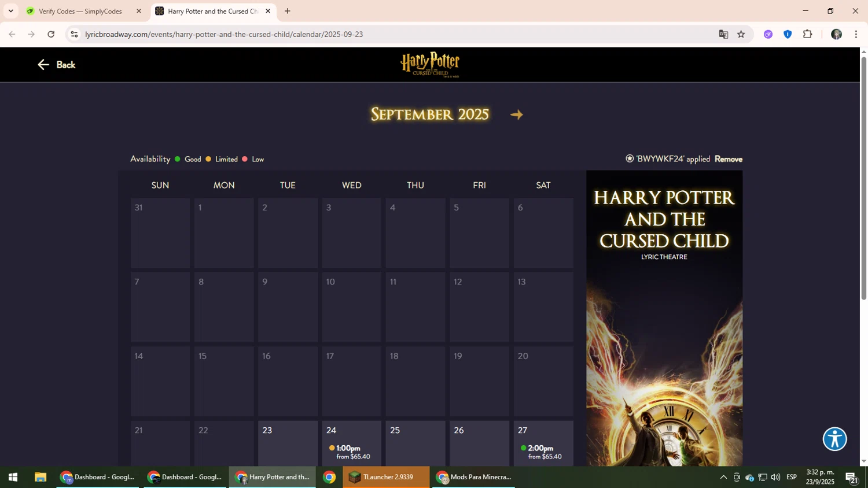The height and width of the screenshot is (488, 868).
Task: Open the Extensions puzzle menu
Action: tap(808, 34)
